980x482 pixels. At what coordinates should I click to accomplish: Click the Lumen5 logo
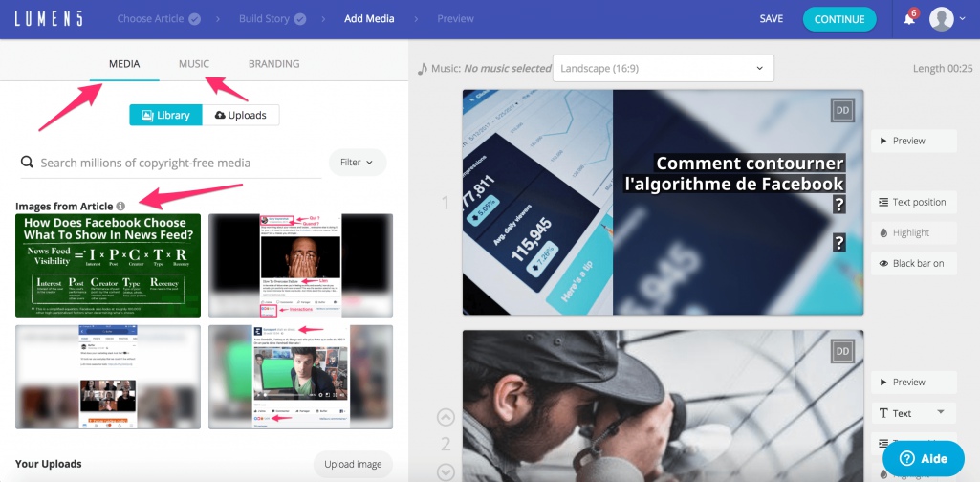[49, 19]
